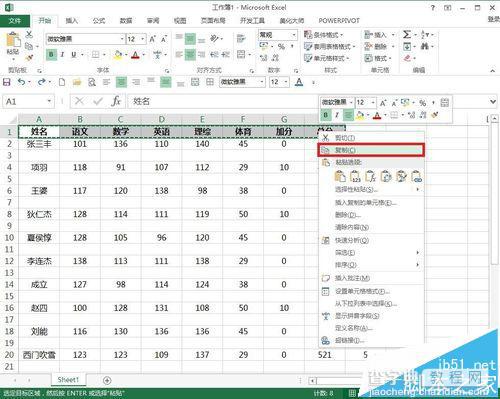Toggle Italic in the ribbon font group
Viewport: 500px width, 399px height.
(x=62, y=55)
